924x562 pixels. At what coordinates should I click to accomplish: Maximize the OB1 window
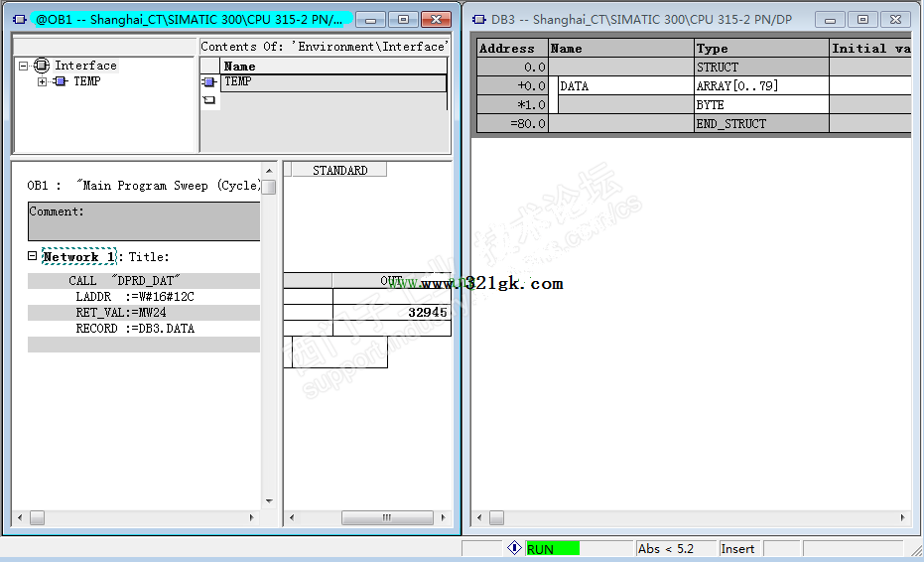(x=404, y=20)
